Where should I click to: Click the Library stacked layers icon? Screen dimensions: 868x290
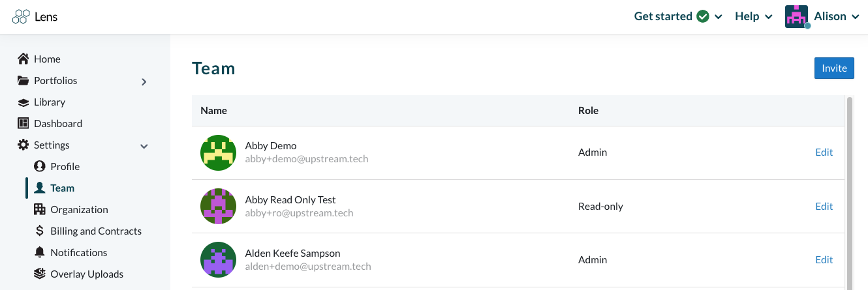(23, 102)
